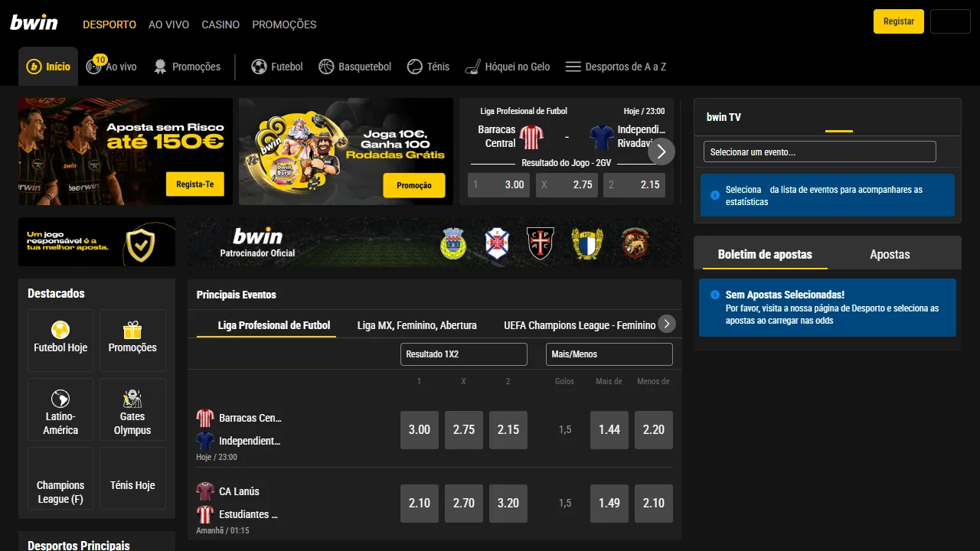
Task: Select 3.00 odds in Barracas Central row
Action: [420, 430]
